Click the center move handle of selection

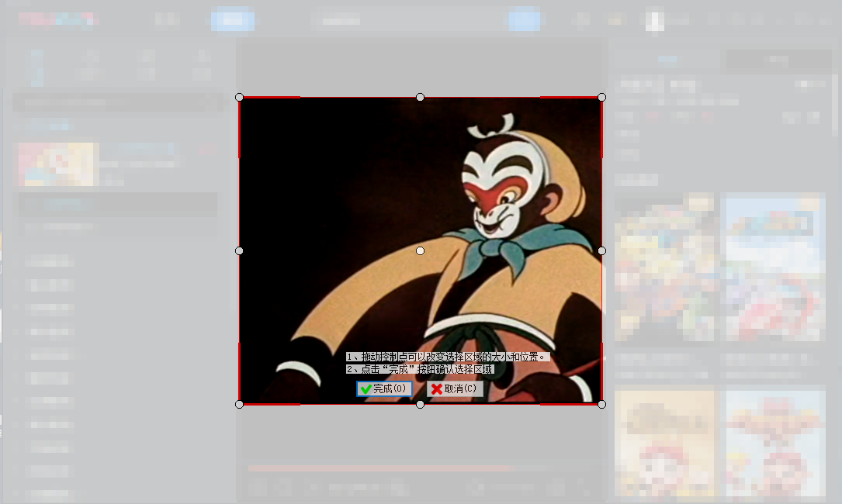[x=420, y=250]
